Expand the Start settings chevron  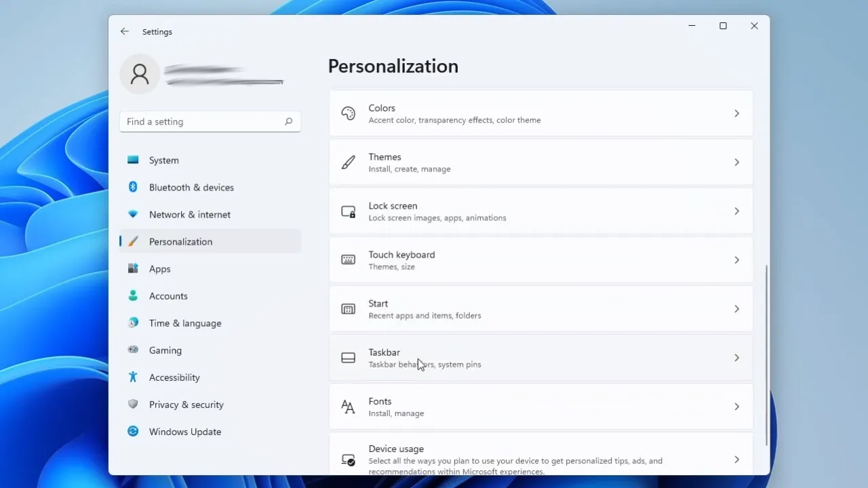(x=736, y=309)
